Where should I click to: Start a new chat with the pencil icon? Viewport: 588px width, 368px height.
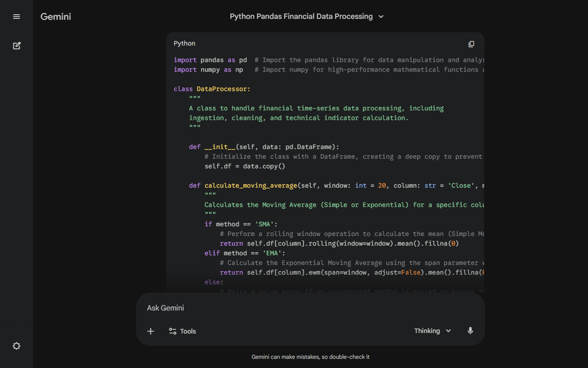pyautogui.click(x=17, y=46)
